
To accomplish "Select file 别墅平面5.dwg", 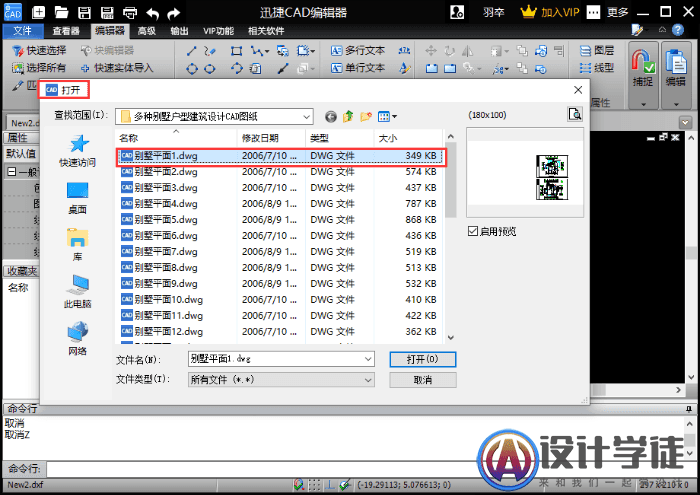I will coord(281,220).
